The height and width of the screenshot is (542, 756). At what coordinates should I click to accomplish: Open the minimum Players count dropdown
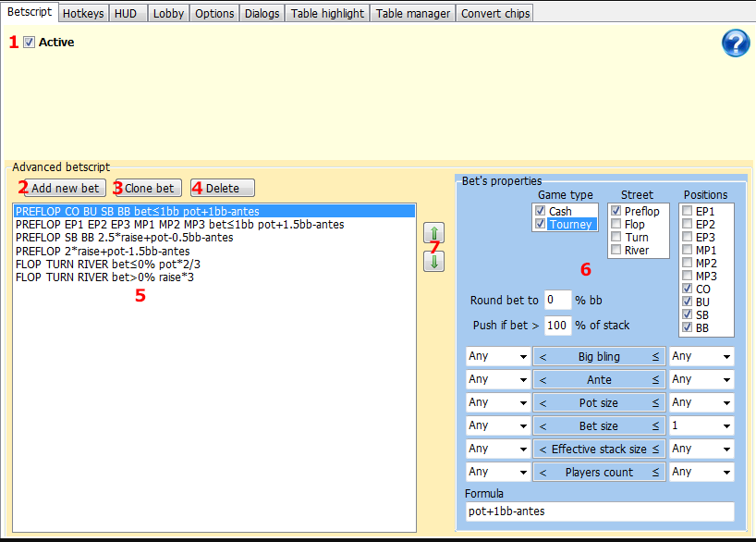coord(498,472)
